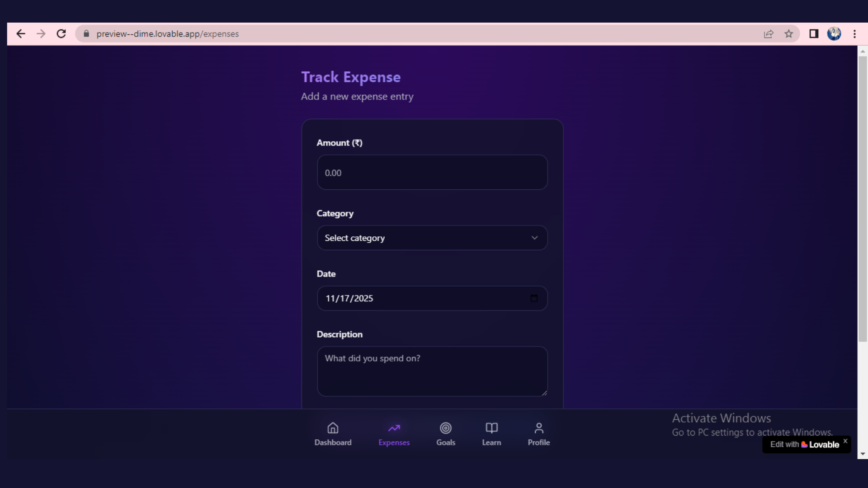This screenshot has width=868, height=488.
Task: Click the Dashboard home icon
Action: pos(333,428)
